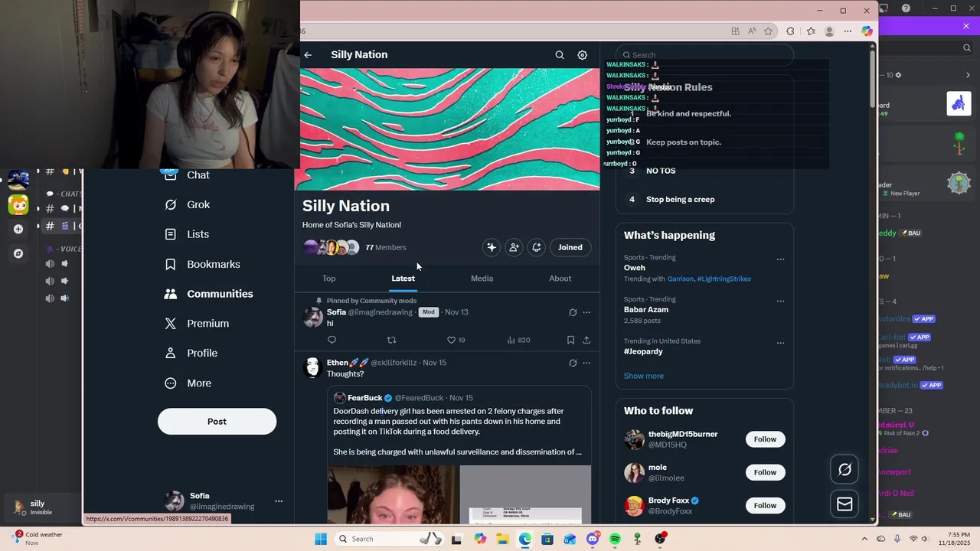Open the floating Grok button

pos(844,470)
